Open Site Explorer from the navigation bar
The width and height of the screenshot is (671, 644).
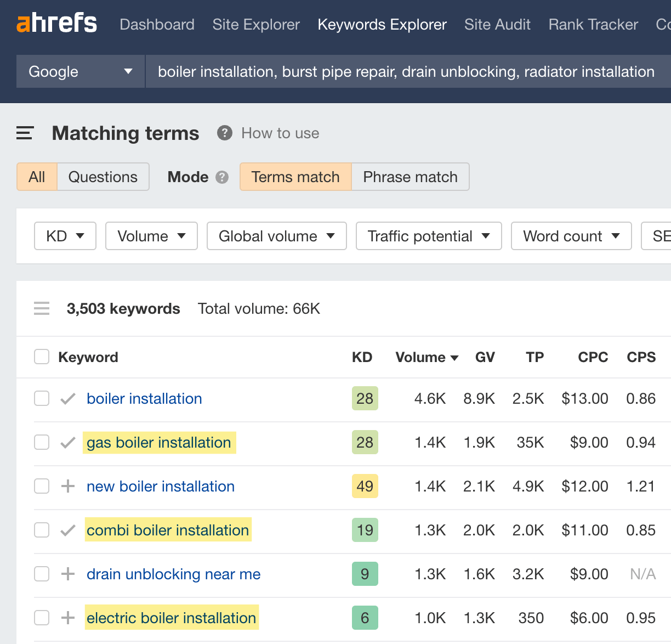tap(255, 25)
